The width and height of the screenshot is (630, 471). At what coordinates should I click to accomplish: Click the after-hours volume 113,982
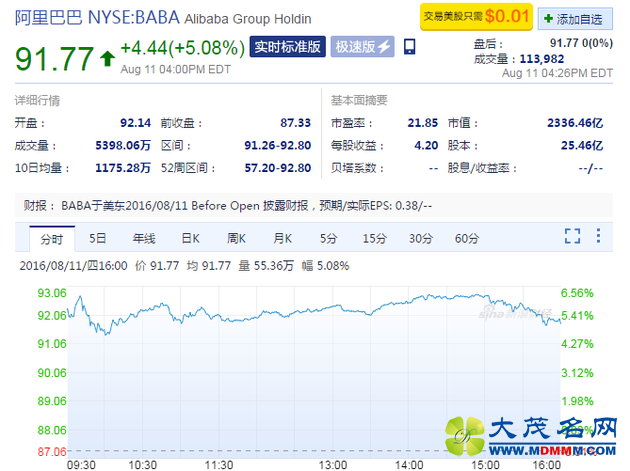click(x=542, y=59)
